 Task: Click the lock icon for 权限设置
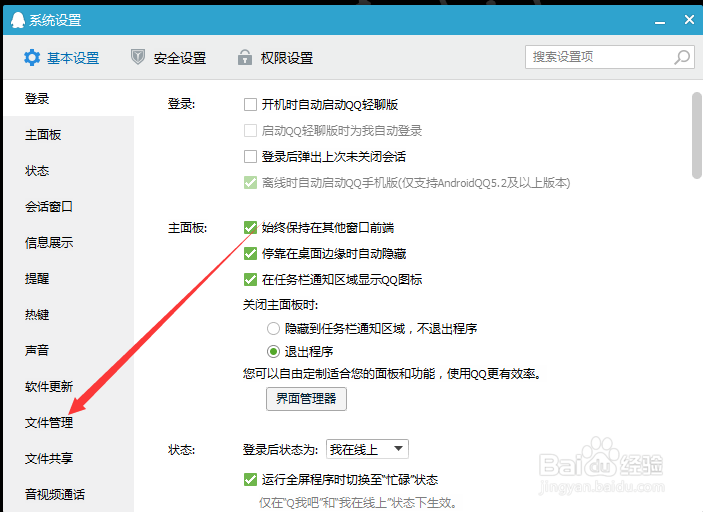244,57
